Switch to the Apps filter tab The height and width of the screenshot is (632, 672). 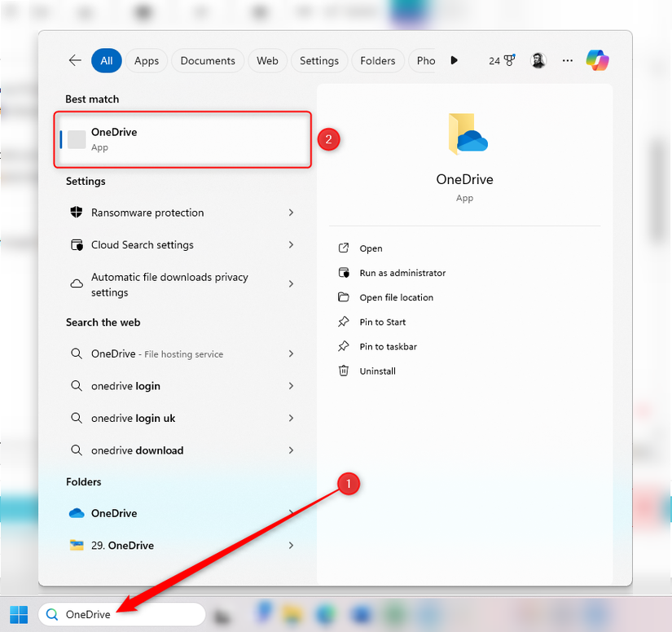coord(146,59)
